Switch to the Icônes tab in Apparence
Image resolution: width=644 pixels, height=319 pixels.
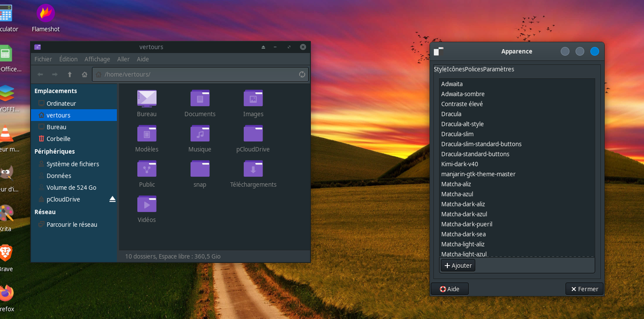(456, 69)
